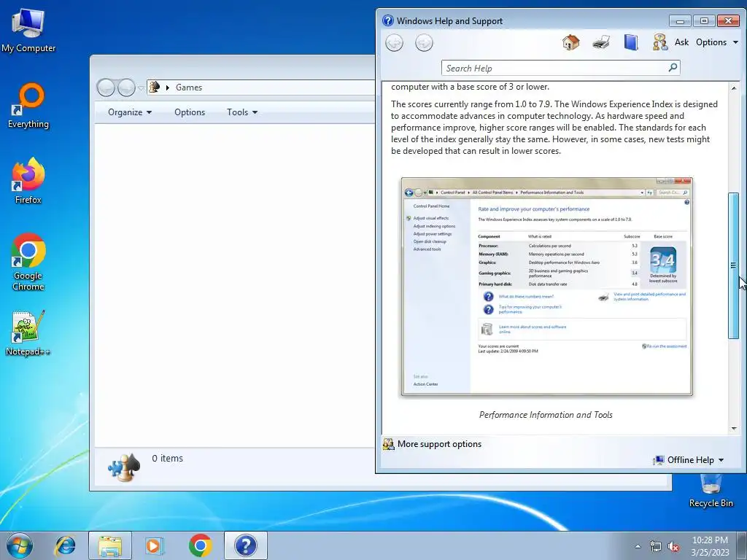Click the Performance Information and Tools screenshot
747x560 pixels.
point(546,287)
